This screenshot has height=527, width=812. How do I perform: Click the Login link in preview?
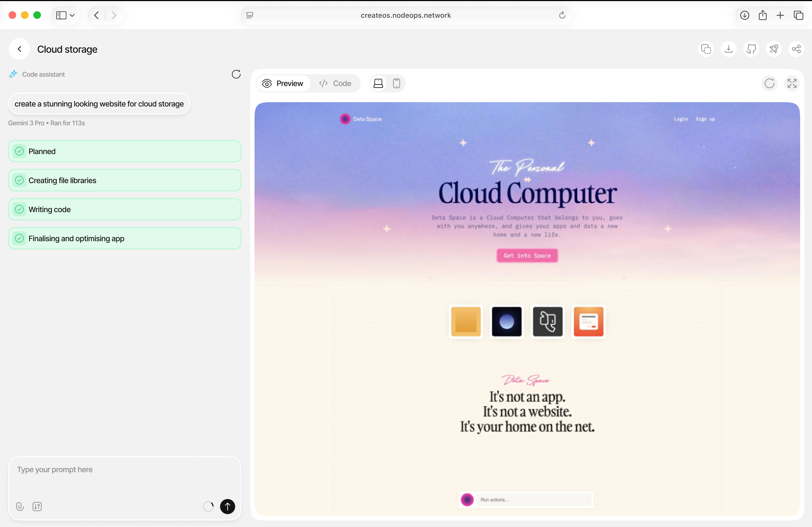680,119
